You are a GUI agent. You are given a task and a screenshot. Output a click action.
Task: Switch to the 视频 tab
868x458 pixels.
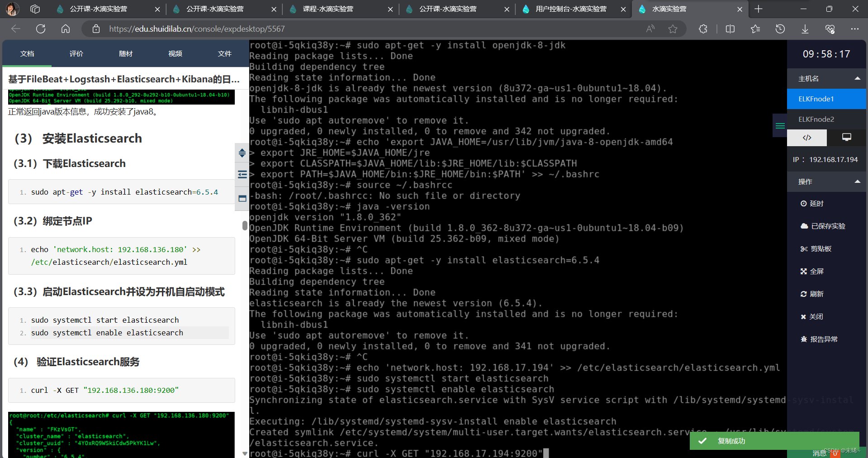pyautogui.click(x=175, y=53)
